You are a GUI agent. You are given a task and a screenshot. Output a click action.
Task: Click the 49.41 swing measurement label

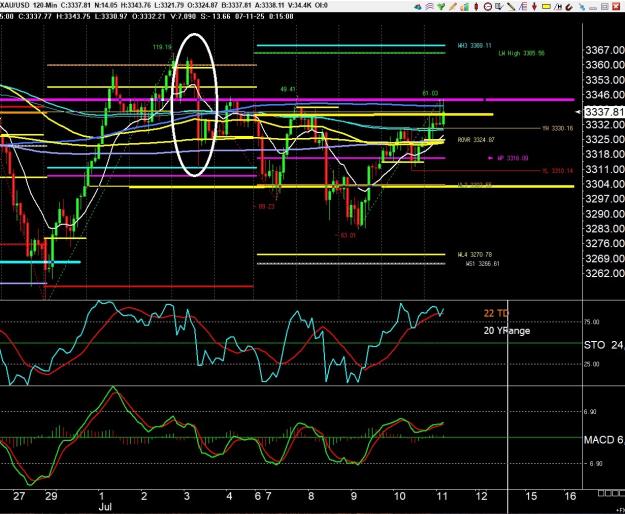click(x=288, y=90)
